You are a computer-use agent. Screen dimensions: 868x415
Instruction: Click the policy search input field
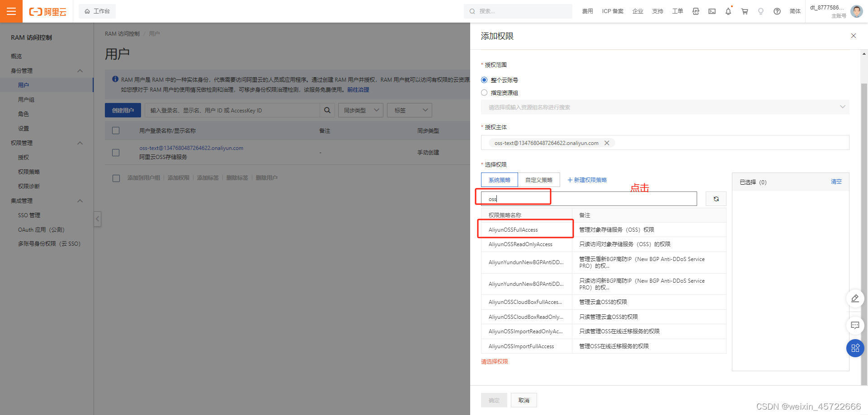coord(589,199)
